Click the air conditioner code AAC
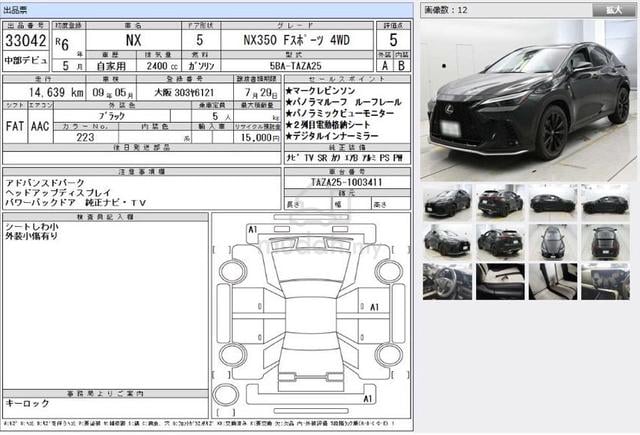This screenshot has width=640, height=435. pyautogui.click(x=40, y=127)
